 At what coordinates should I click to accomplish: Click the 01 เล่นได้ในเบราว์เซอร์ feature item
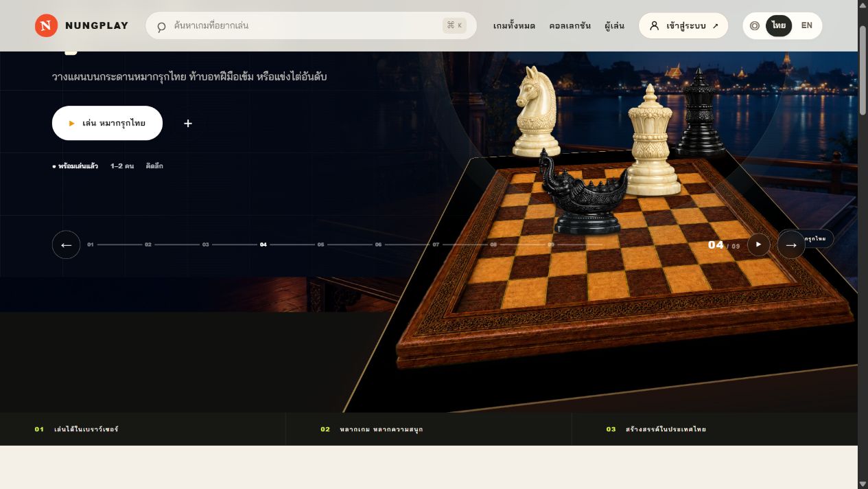pos(143,429)
